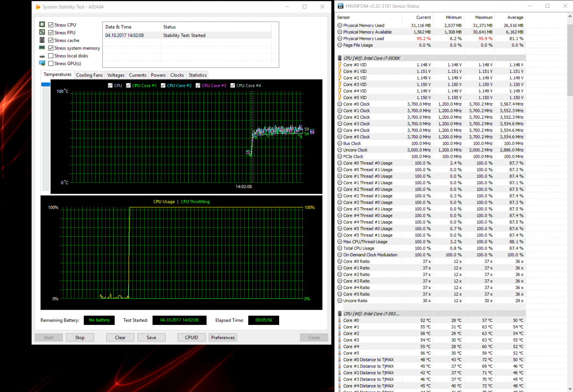Screen dimensions: 573x392
Task: Click the thermometer icon for Core #0 Distance to TjMAX
Action: coord(340,359)
